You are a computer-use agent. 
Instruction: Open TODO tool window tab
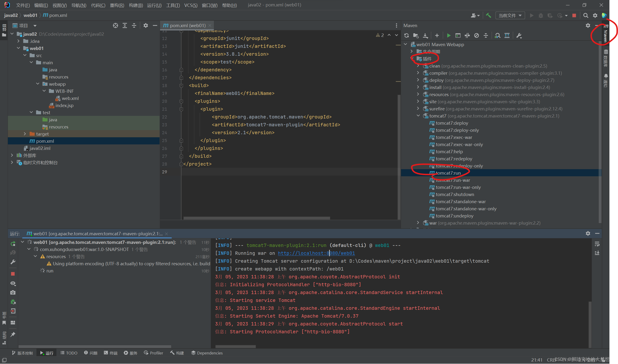tap(69, 353)
